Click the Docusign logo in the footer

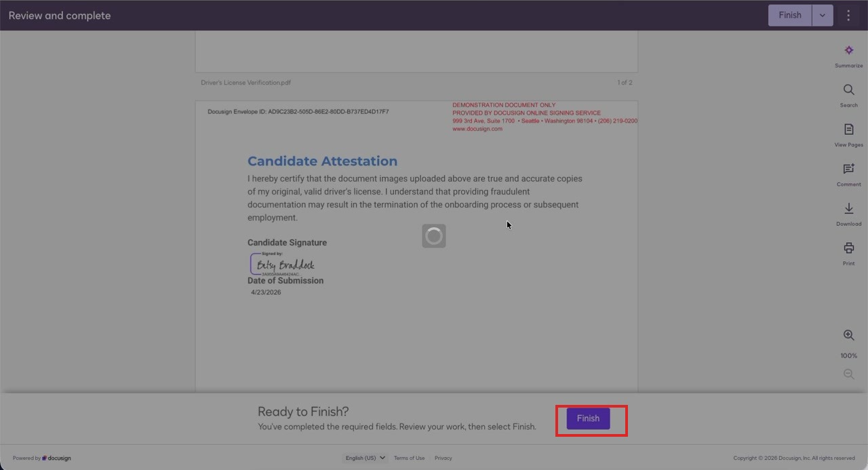point(56,458)
